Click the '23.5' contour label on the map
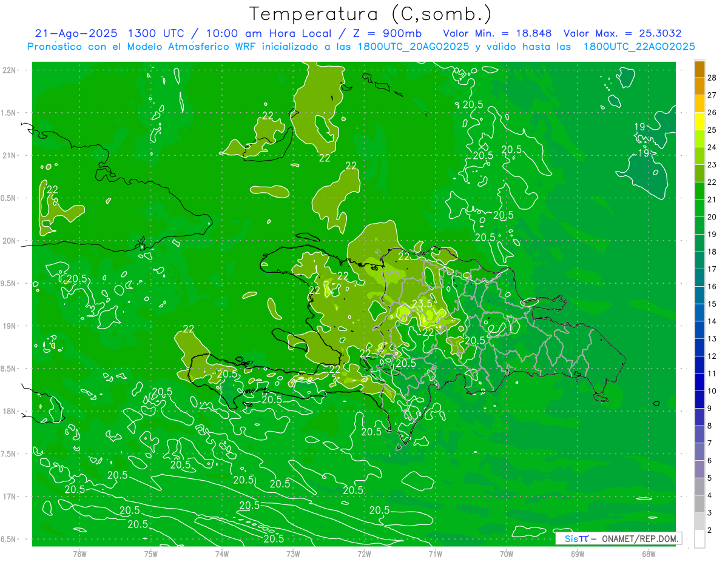Viewport: 728px width, 562px height. (x=422, y=304)
